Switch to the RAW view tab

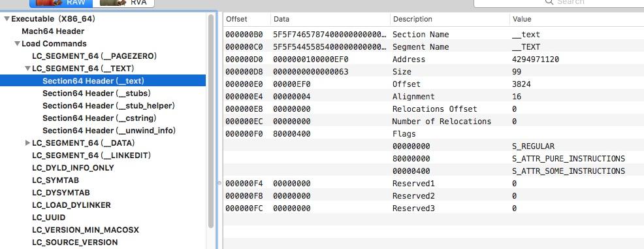coord(61,3)
